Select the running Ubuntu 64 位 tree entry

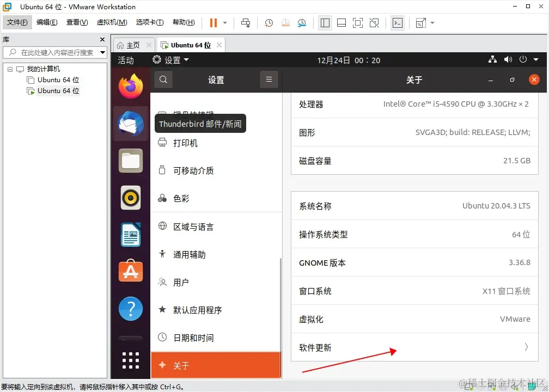53,90
